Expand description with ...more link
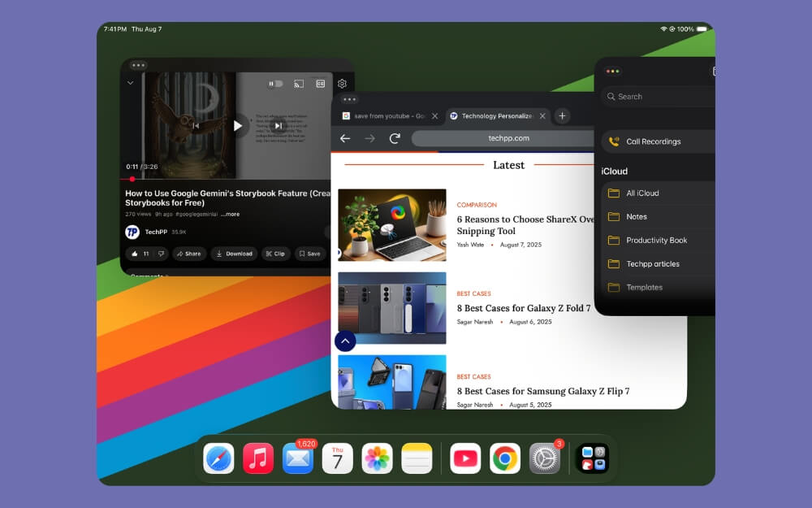The image size is (812, 508). (230, 214)
